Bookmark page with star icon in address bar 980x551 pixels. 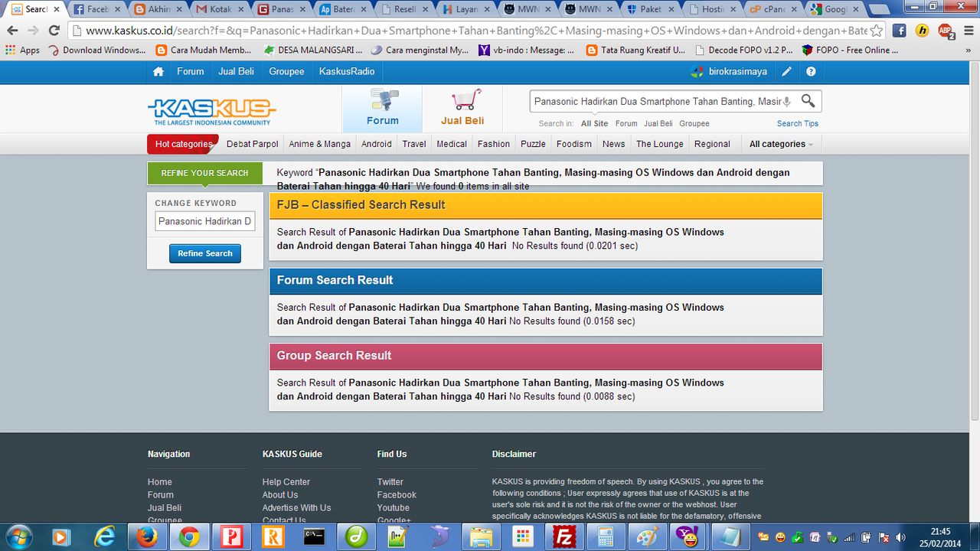877,31
